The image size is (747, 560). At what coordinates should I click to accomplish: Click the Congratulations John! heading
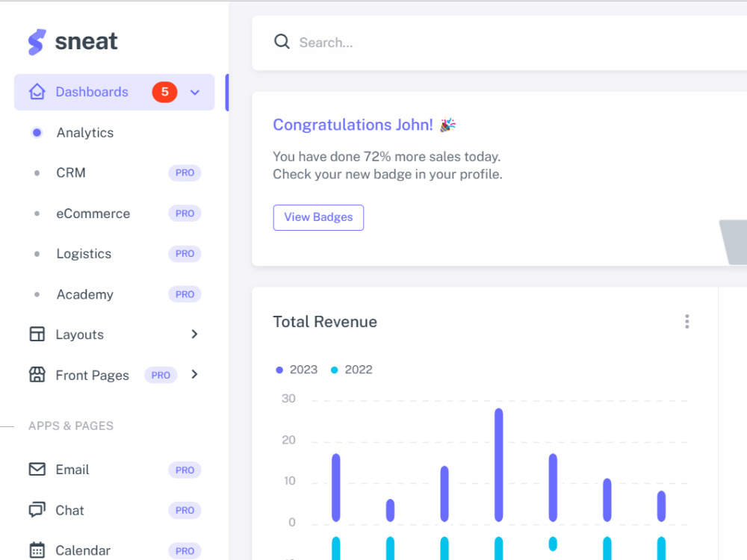(x=353, y=125)
